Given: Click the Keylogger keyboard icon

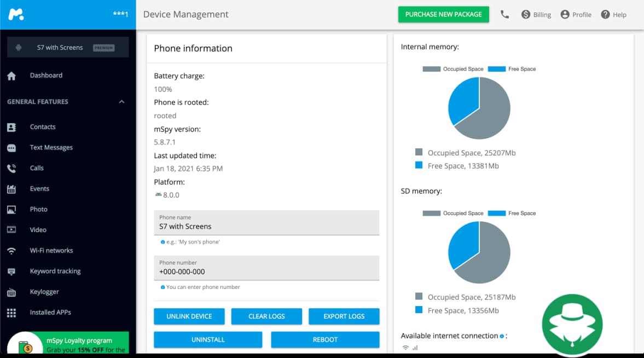Looking at the screenshot, I should 11,292.
